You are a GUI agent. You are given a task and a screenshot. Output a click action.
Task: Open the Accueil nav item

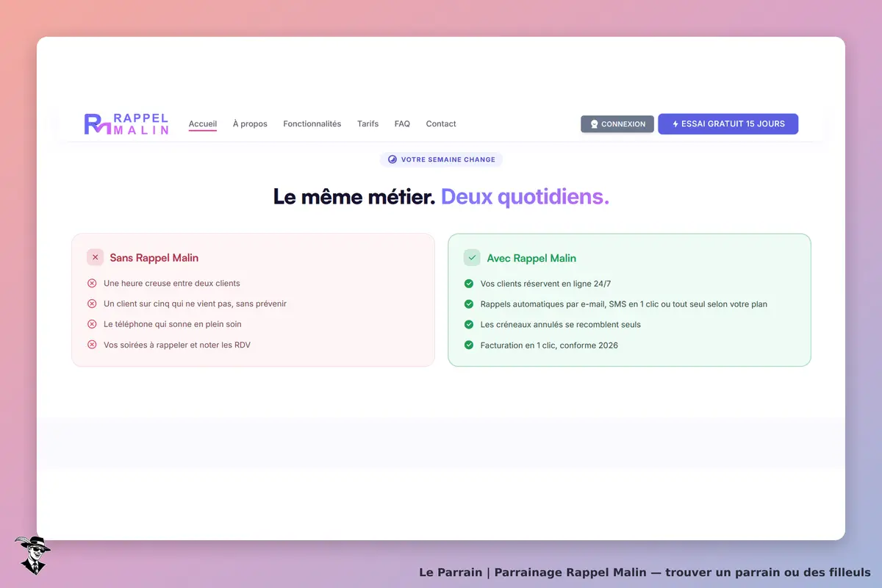pyautogui.click(x=203, y=123)
